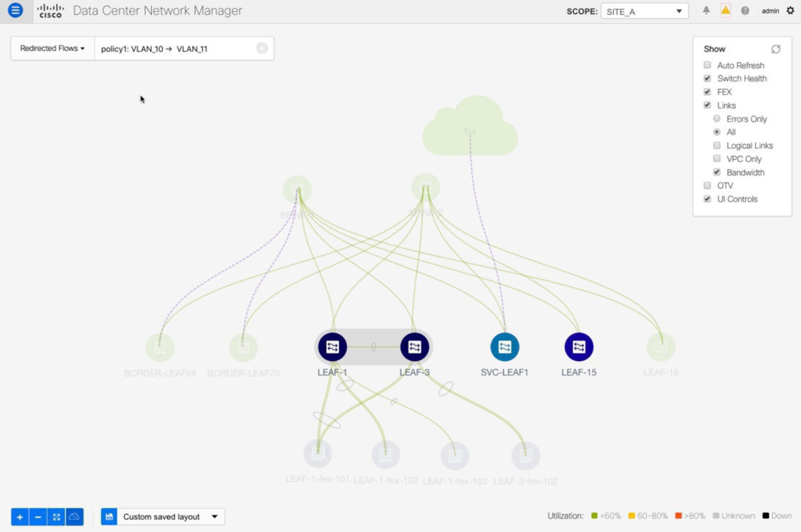This screenshot has height=532, width=801.
Task: Select the faded LEAF-16 node
Action: [661, 347]
